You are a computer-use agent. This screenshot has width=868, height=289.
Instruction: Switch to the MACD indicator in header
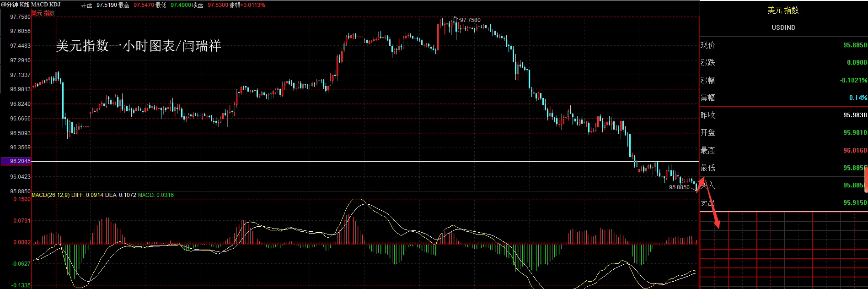point(39,5)
